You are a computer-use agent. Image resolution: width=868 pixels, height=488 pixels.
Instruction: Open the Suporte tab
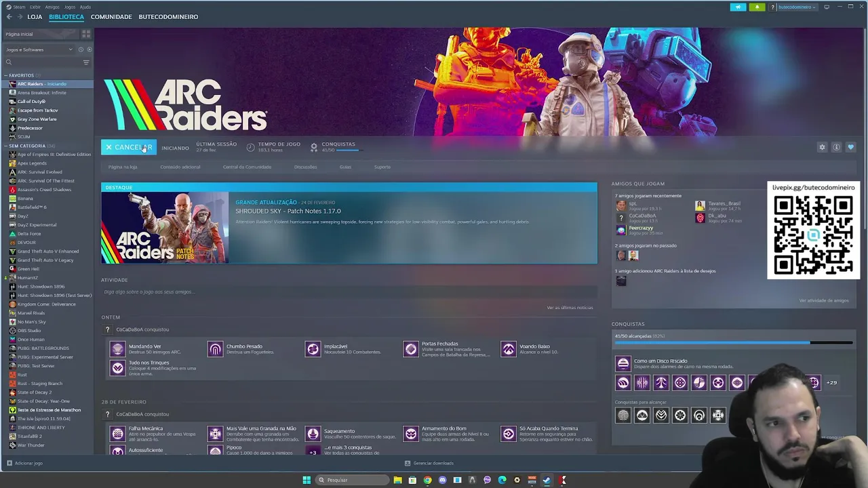coord(382,167)
